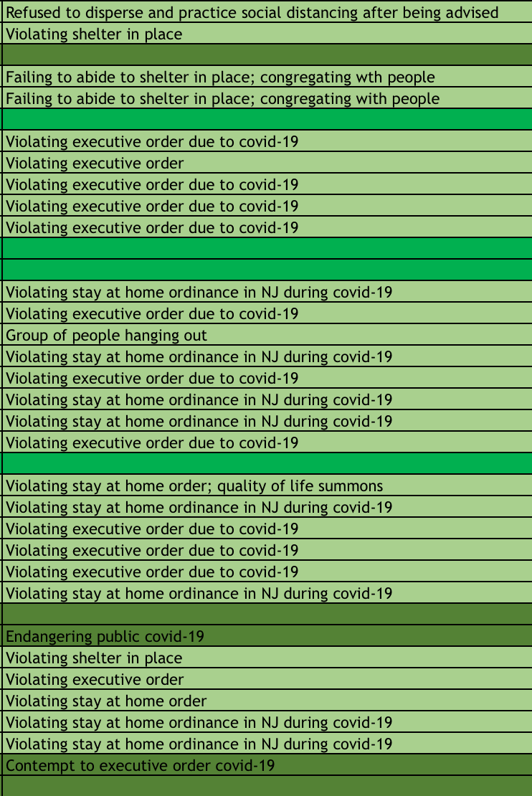Select the 'Refused to disperse and practice social distancing' cell
Viewport: 532px width, 796px height.
267,11
